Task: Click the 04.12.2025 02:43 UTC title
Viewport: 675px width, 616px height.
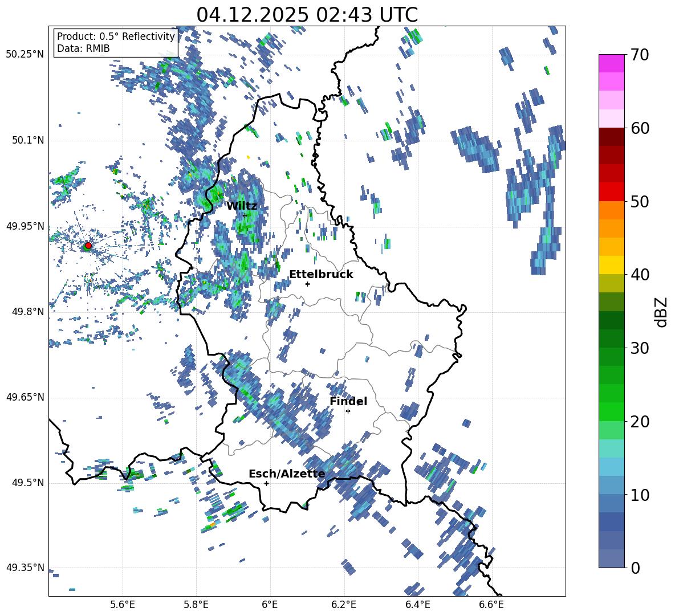Action: (x=307, y=15)
